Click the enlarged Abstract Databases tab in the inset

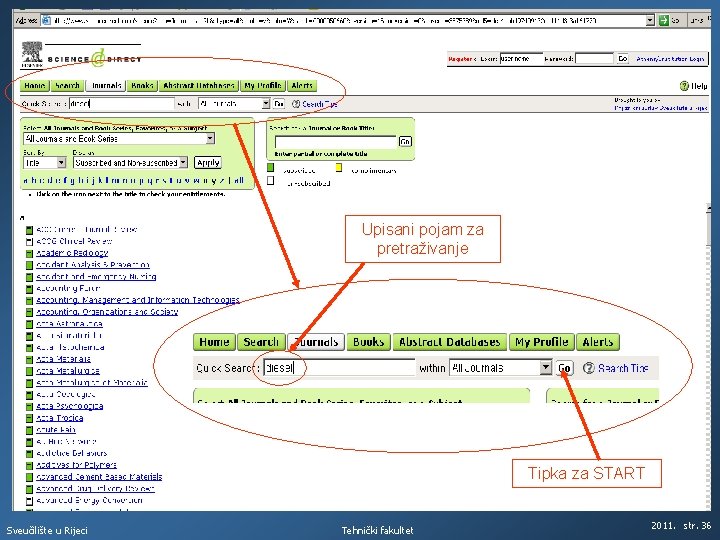click(450, 342)
